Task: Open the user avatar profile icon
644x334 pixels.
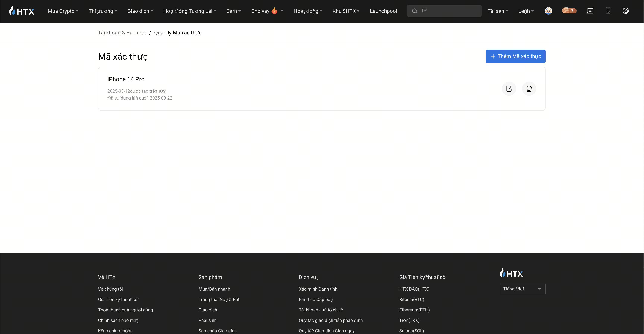Action: 548,11
